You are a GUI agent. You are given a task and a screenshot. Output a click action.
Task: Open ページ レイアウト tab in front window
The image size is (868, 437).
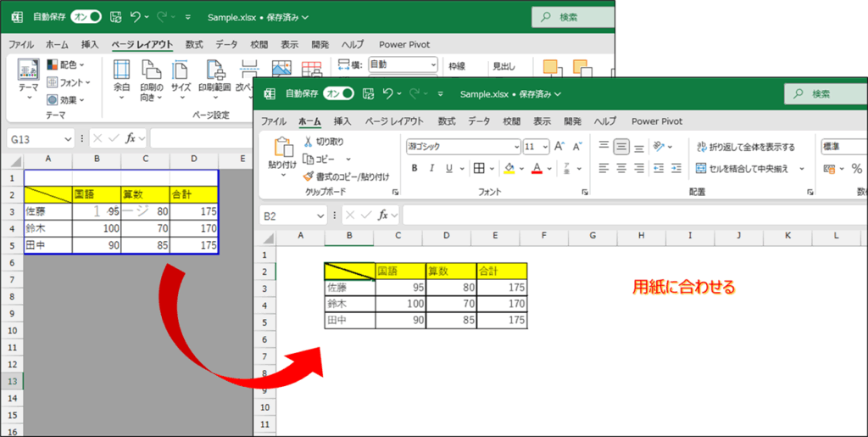click(x=394, y=121)
